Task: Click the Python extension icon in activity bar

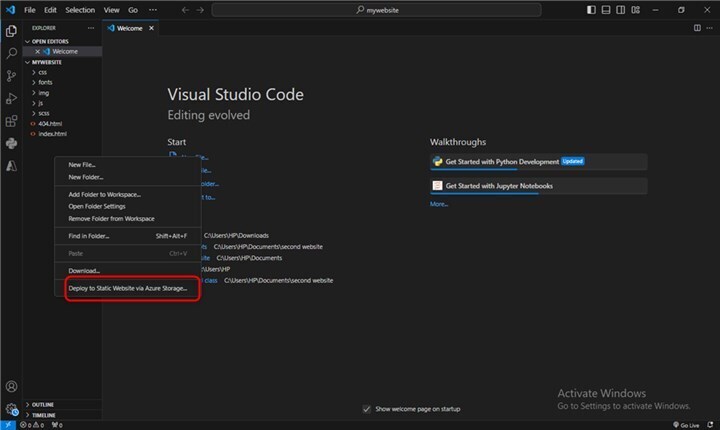Action: click(x=12, y=143)
